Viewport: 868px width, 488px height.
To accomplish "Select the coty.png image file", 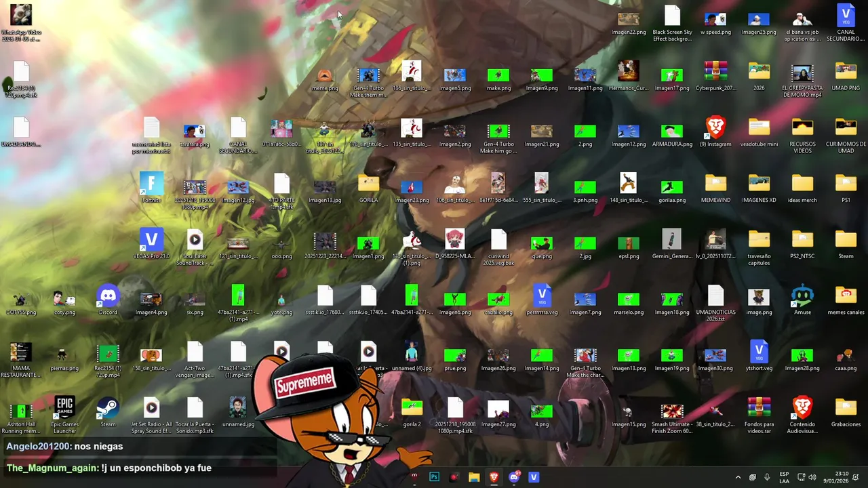I will (64, 302).
